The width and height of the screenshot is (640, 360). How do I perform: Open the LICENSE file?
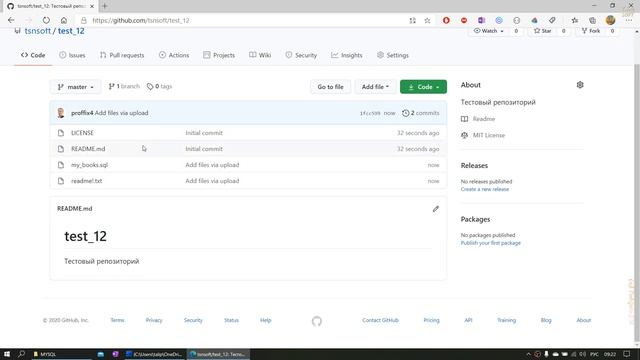[x=82, y=133]
